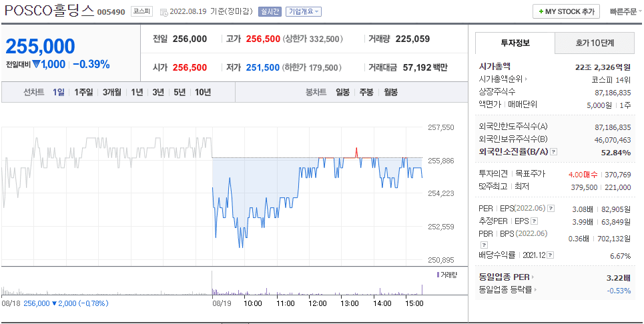Click 외국인소진율 value 52.84%
644x324 pixels.
click(x=616, y=153)
